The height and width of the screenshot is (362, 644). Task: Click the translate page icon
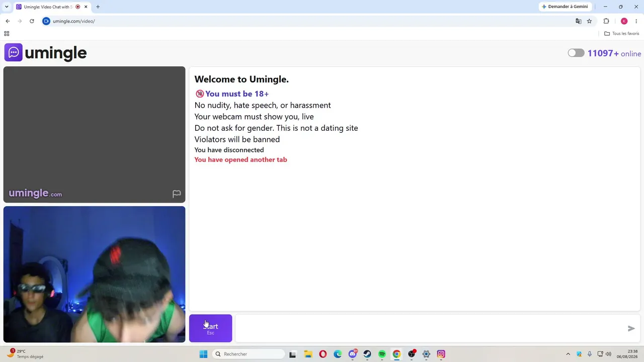click(579, 21)
